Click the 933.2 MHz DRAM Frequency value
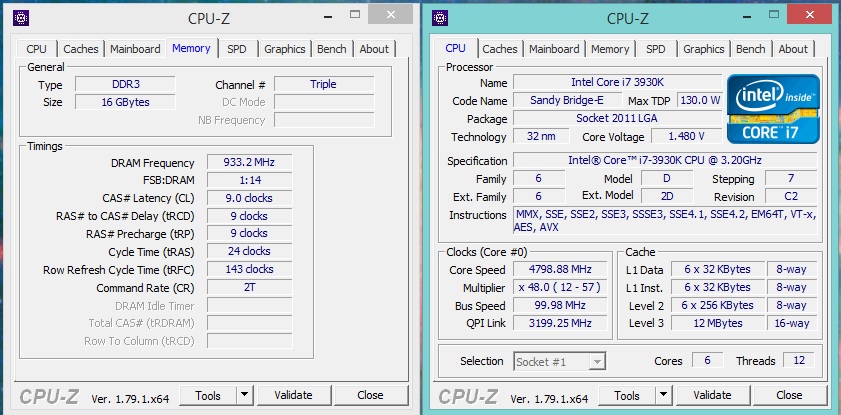 click(x=249, y=162)
